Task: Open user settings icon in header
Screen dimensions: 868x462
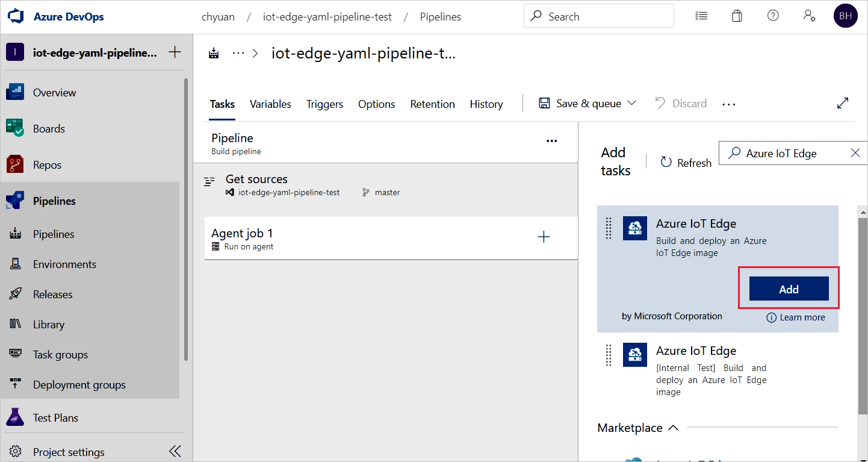Action: pos(809,16)
